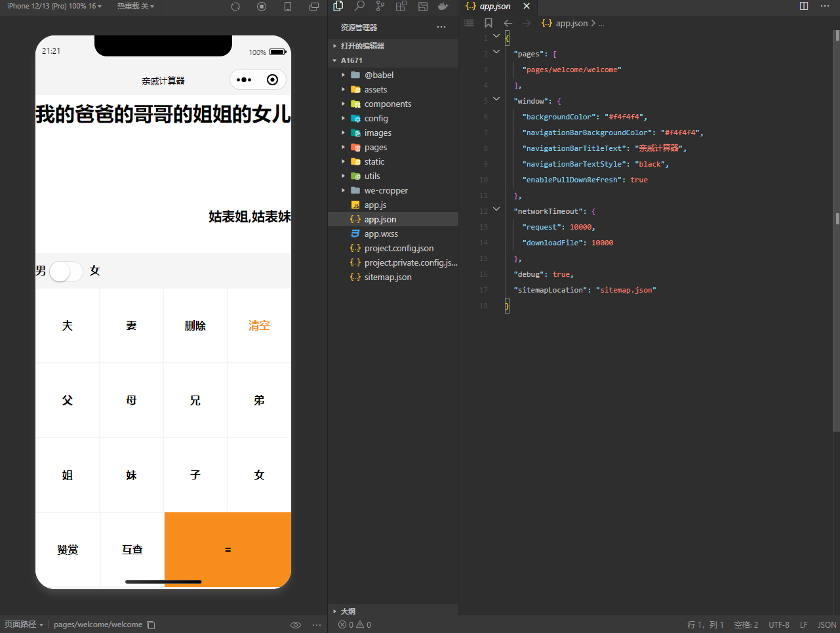Open app.js in the file tree
Viewport: 840px width, 633px height.
[393, 205]
